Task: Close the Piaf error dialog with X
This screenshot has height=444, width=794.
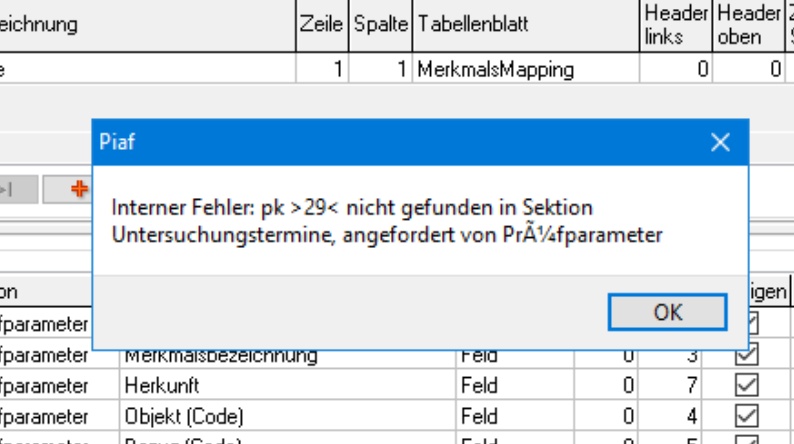Action: coord(720,143)
